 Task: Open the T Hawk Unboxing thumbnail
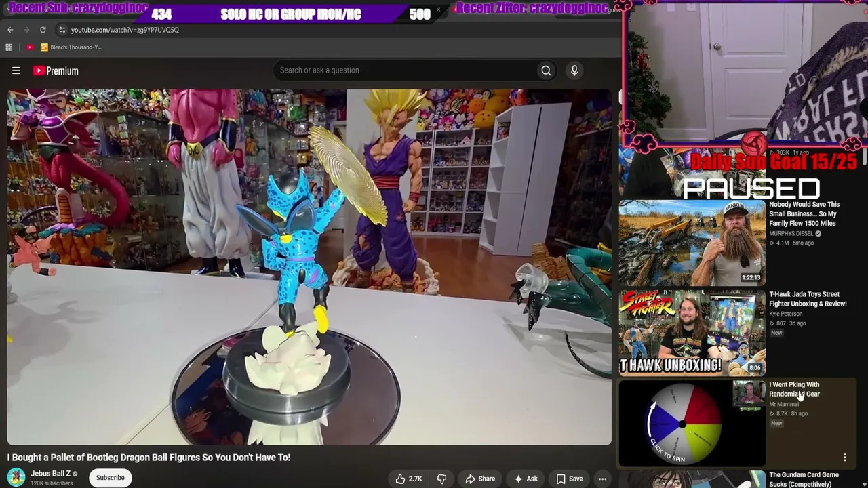point(692,332)
